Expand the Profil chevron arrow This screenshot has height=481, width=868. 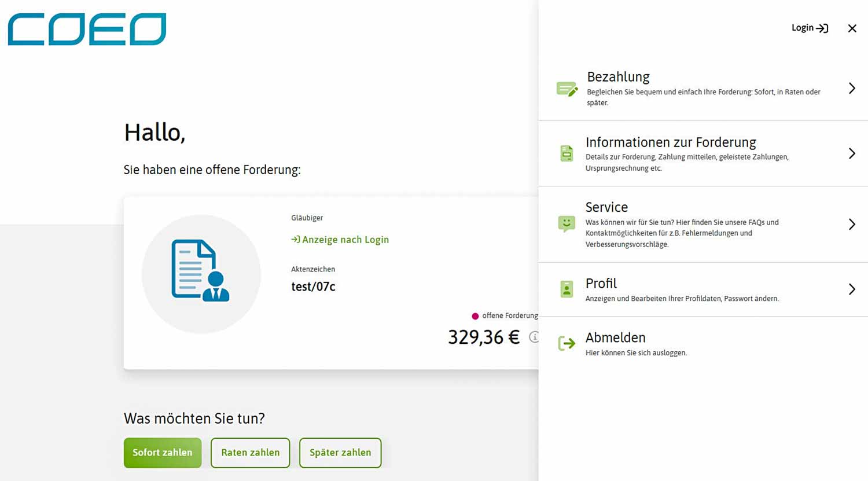(852, 289)
